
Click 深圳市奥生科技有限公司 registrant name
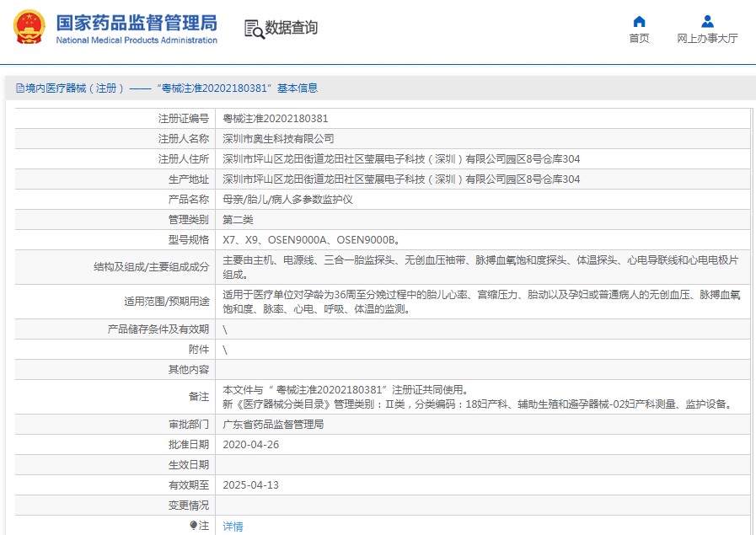pos(278,139)
